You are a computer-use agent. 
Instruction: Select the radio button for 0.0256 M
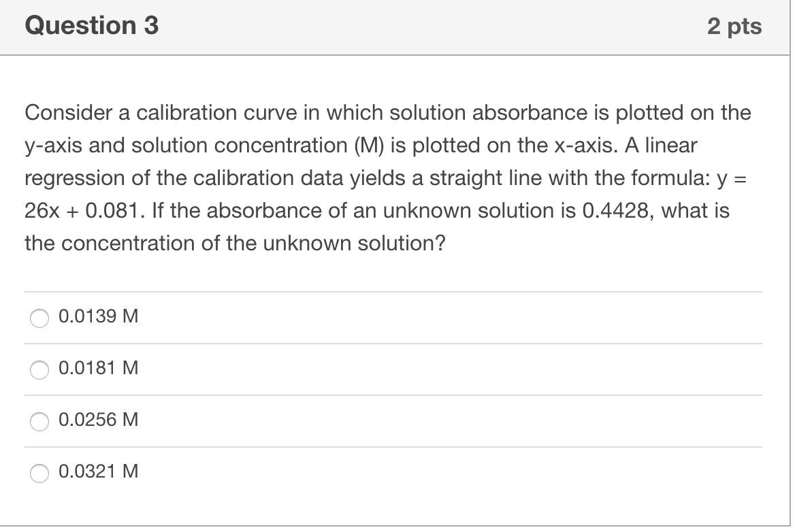39,421
